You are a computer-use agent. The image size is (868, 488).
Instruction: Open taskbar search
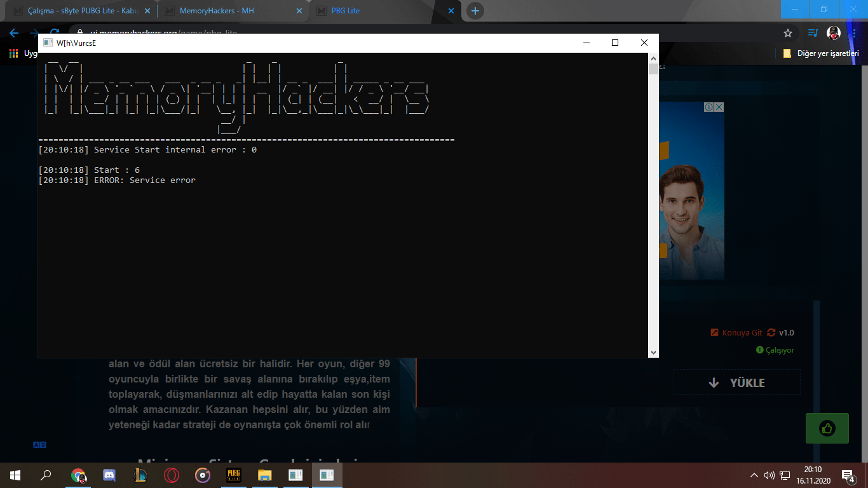(x=46, y=475)
